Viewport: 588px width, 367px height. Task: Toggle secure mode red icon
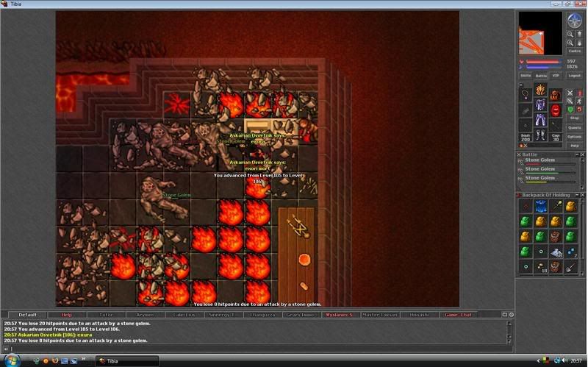[x=579, y=110]
